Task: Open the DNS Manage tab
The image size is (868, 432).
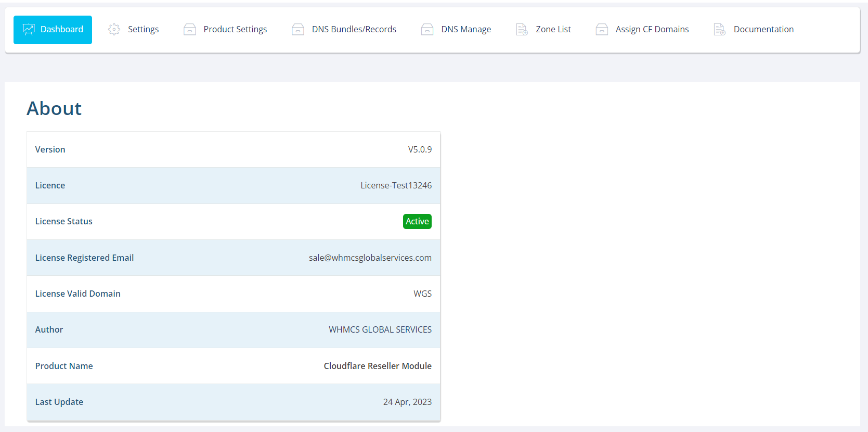Action: (456, 30)
